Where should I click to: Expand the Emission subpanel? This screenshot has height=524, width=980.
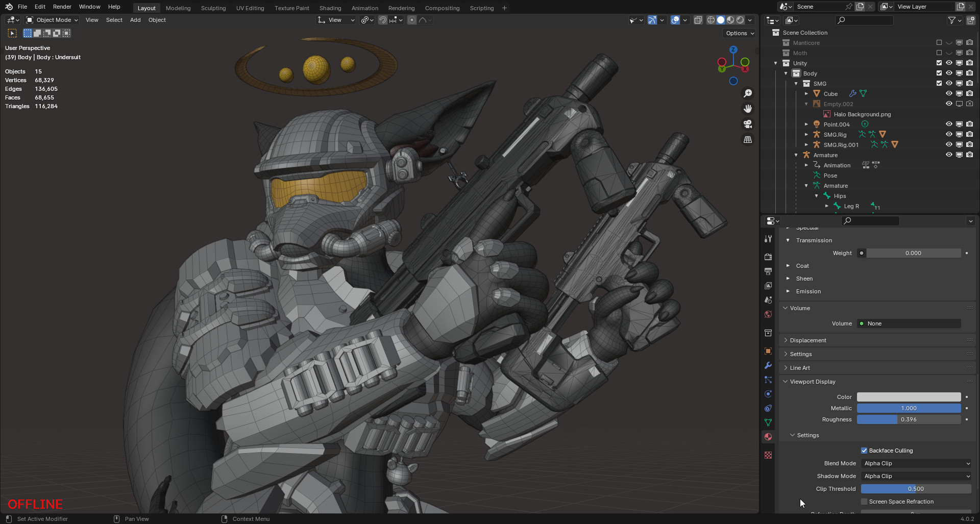[x=788, y=291]
